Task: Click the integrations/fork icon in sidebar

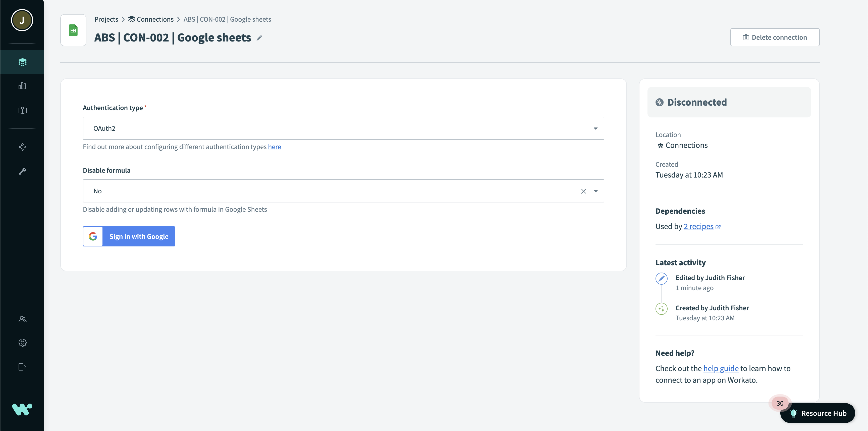Action: point(22,147)
